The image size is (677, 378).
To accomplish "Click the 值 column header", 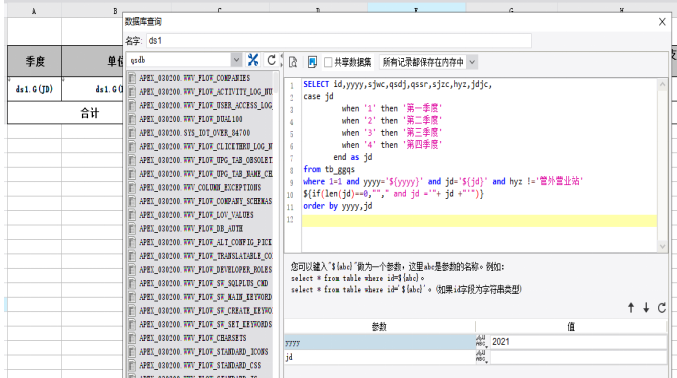I will click(x=571, y=327).
